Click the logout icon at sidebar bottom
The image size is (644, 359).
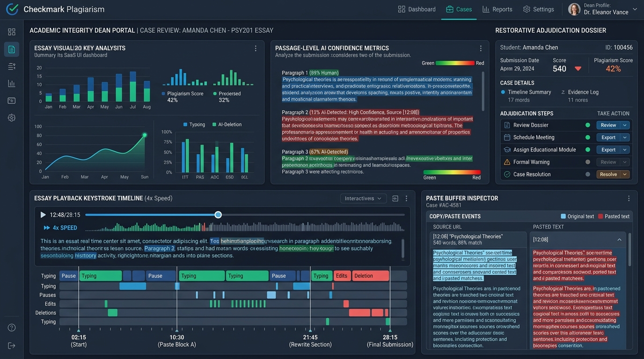pos(12,345)
